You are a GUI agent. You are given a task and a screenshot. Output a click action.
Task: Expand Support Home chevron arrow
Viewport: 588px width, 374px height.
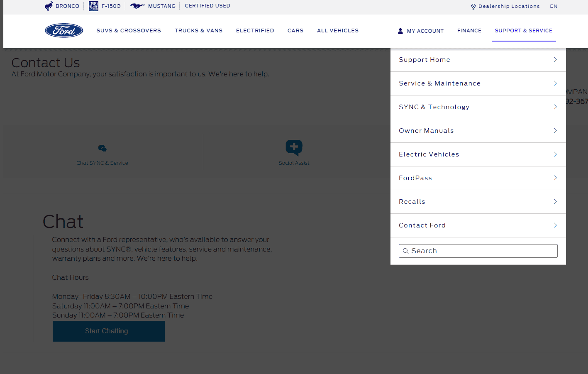click(555, 60)
